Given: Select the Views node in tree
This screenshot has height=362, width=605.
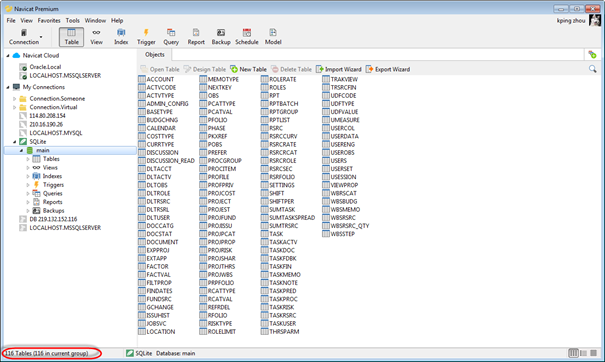Looking at the screenshot, I should pyautogui.click(x=50, y=167).
